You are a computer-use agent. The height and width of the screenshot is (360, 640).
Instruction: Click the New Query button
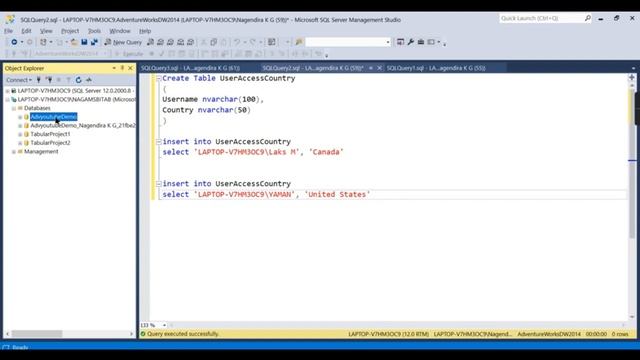coord(123,42)
